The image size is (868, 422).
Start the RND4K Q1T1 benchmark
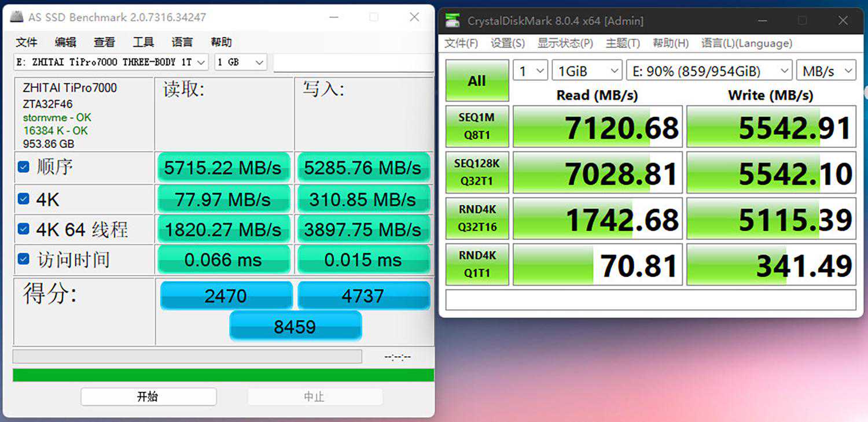pyautogui.click(x=477, y=264)
